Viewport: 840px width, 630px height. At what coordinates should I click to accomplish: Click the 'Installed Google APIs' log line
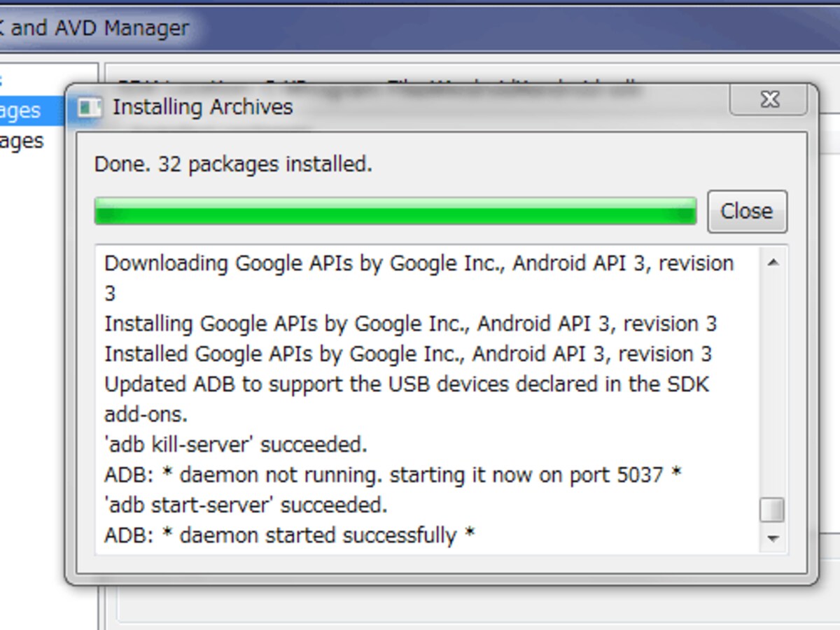(408, 354)
